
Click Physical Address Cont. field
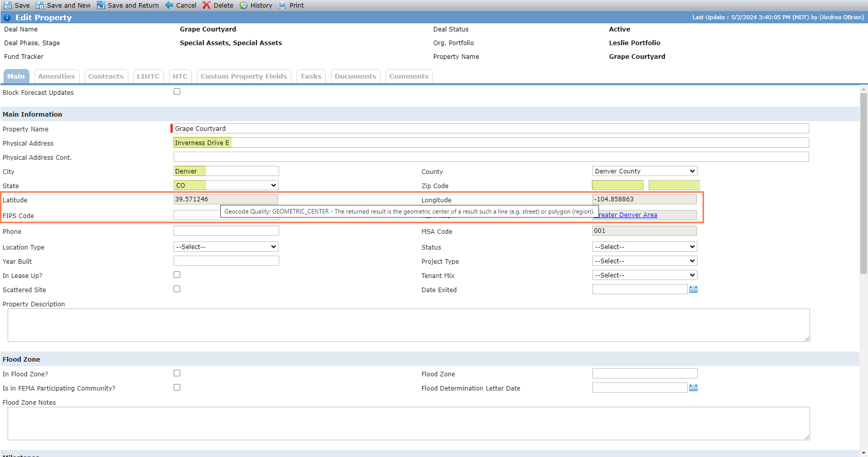[491, 157]
